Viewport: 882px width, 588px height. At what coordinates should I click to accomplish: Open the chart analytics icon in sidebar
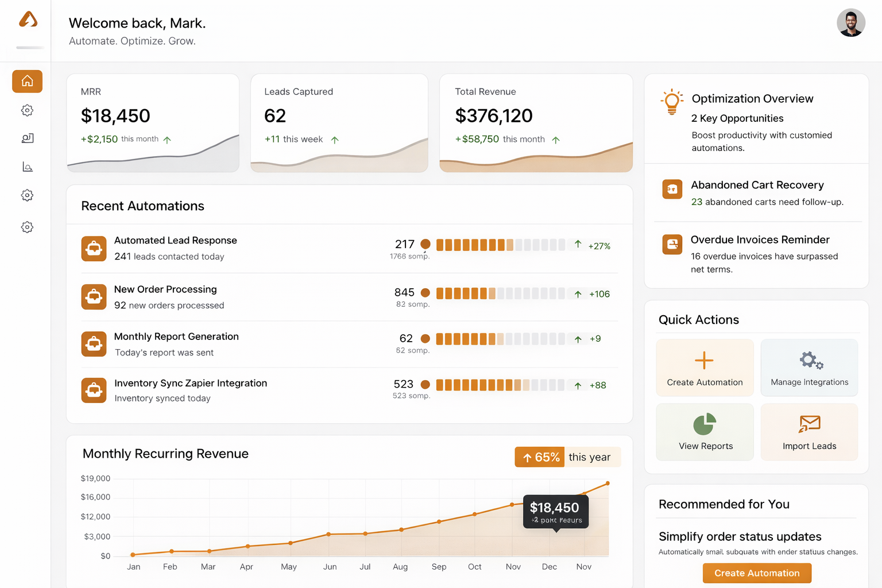(x=27, y=167)
